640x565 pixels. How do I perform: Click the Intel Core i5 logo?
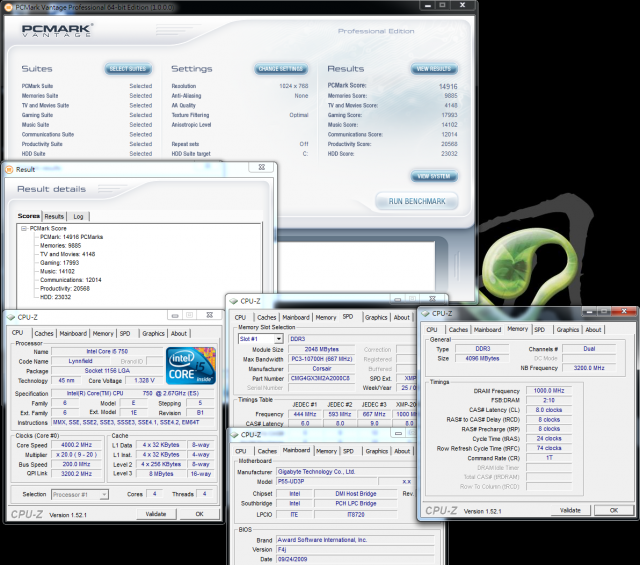point(191,366)
